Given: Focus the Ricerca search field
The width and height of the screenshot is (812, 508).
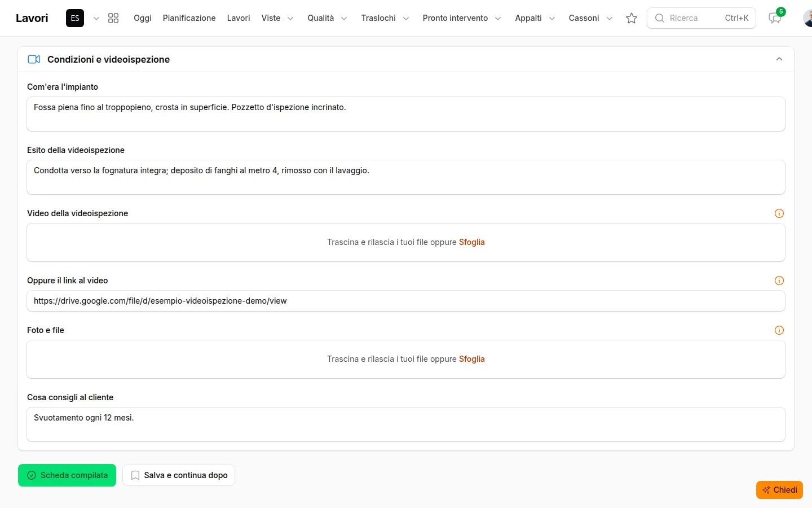Looking at the screenshot, I should (701, 18).
